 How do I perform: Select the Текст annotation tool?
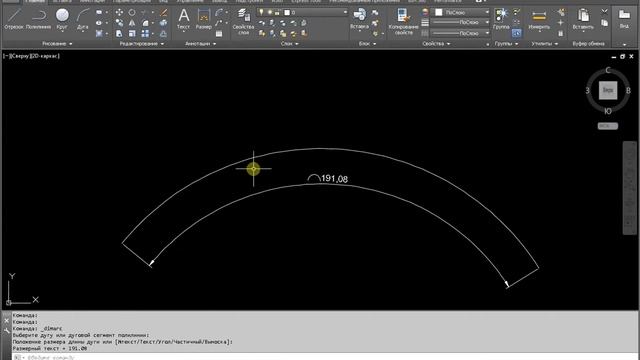[x=184, y=19]
